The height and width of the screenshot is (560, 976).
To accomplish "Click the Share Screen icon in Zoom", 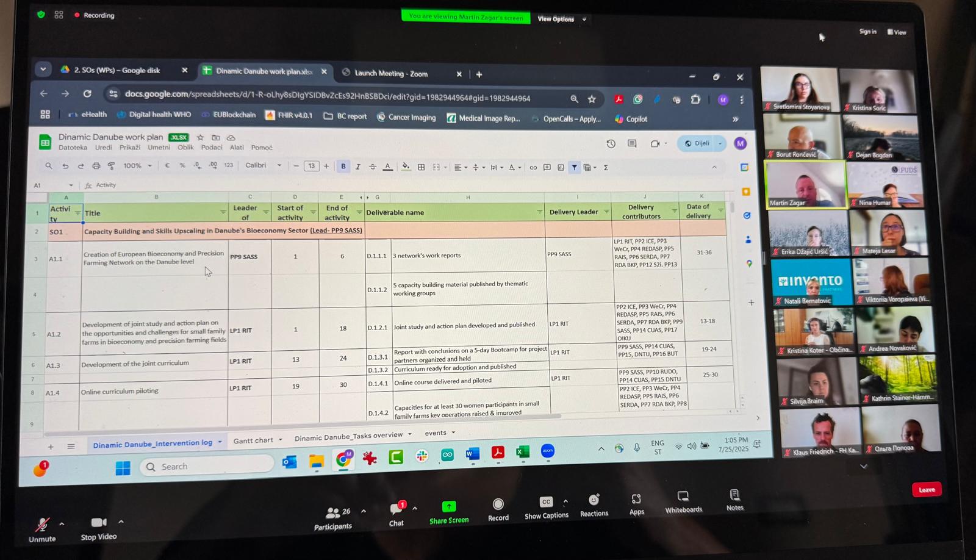I will pos(449,507).
